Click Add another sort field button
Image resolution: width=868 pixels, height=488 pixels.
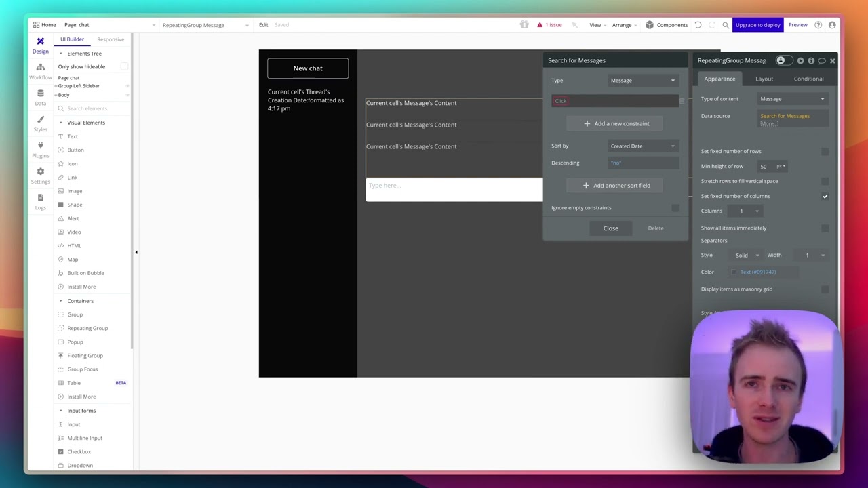tap(616, 186)
